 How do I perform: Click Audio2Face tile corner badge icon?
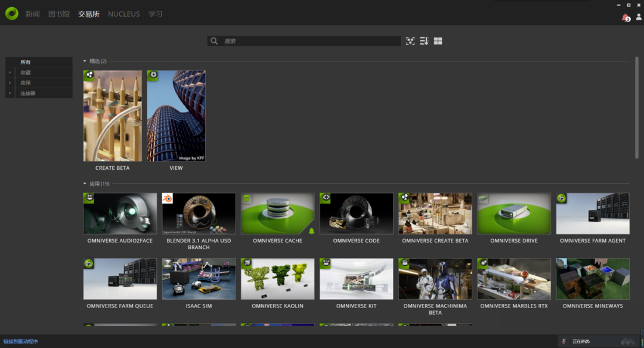[x=89, y=198]
